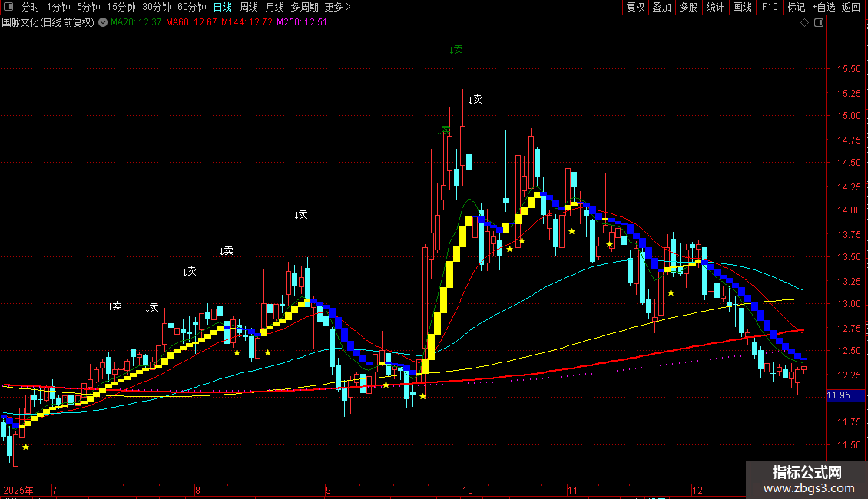This screenshot has height=499, width=868.
Task: Open the 统计 statistics tool
Action: click(715, 7)
